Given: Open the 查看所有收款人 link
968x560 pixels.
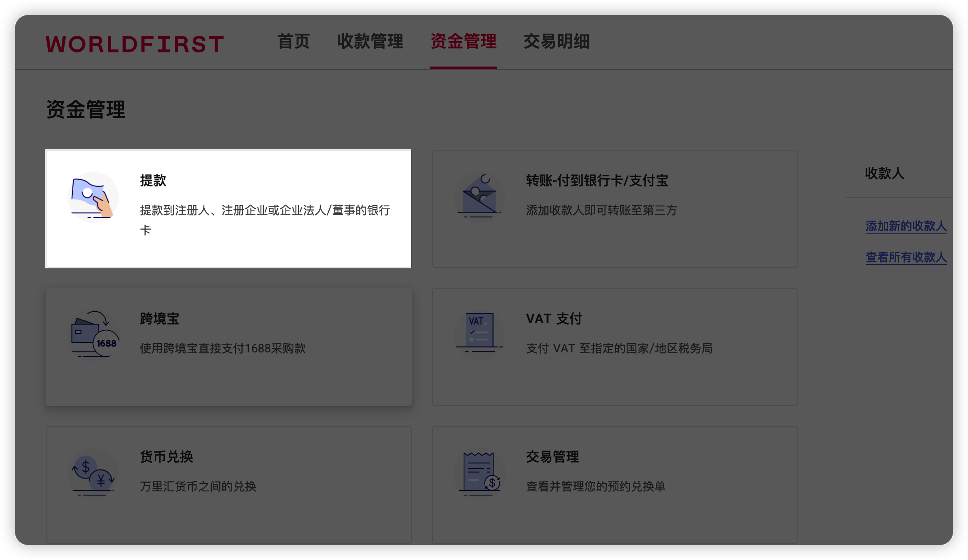Looking at the screenshot, I should (906, 257).
